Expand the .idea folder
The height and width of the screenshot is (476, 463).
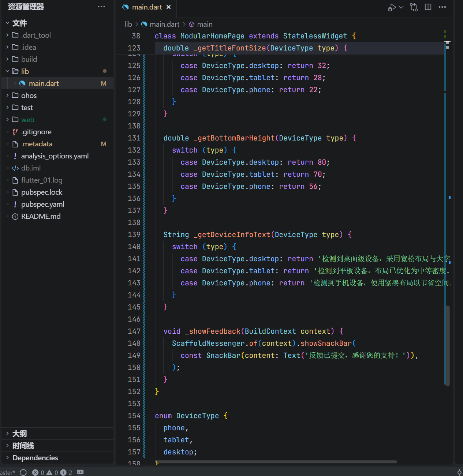[x=57, y=47]
